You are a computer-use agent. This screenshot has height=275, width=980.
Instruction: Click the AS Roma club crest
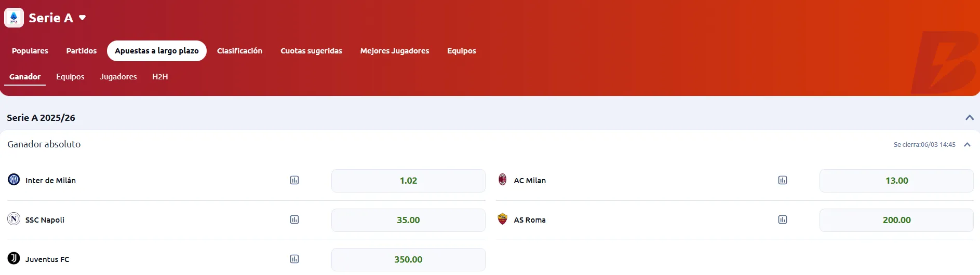pos(502,219)
